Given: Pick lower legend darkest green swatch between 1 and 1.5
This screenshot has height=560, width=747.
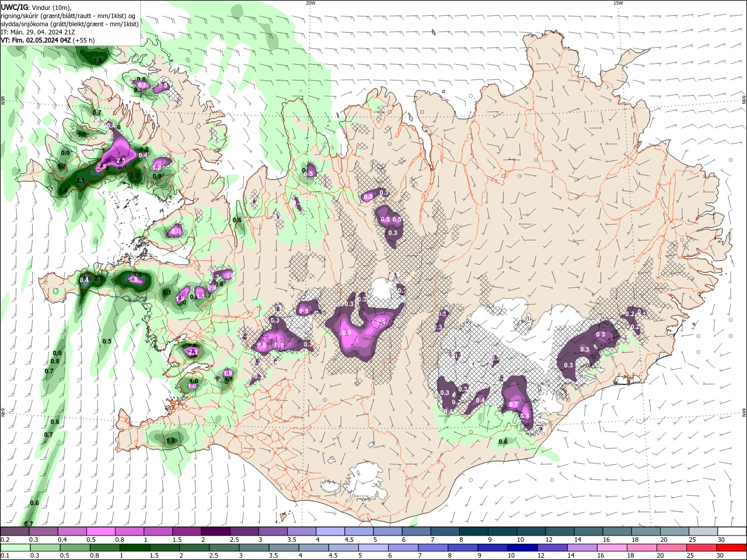Looking at the screenshot, I should click(x=134, y=548).
